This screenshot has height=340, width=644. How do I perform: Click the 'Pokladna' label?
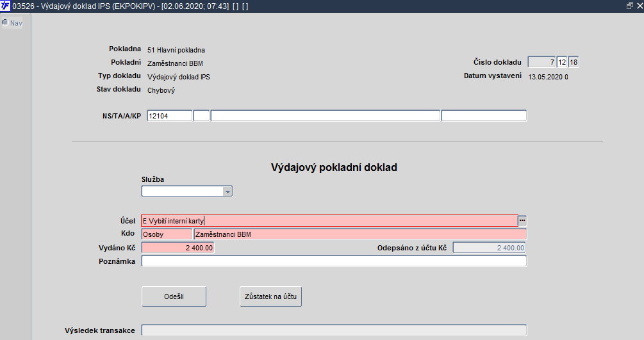pos(125,49)
